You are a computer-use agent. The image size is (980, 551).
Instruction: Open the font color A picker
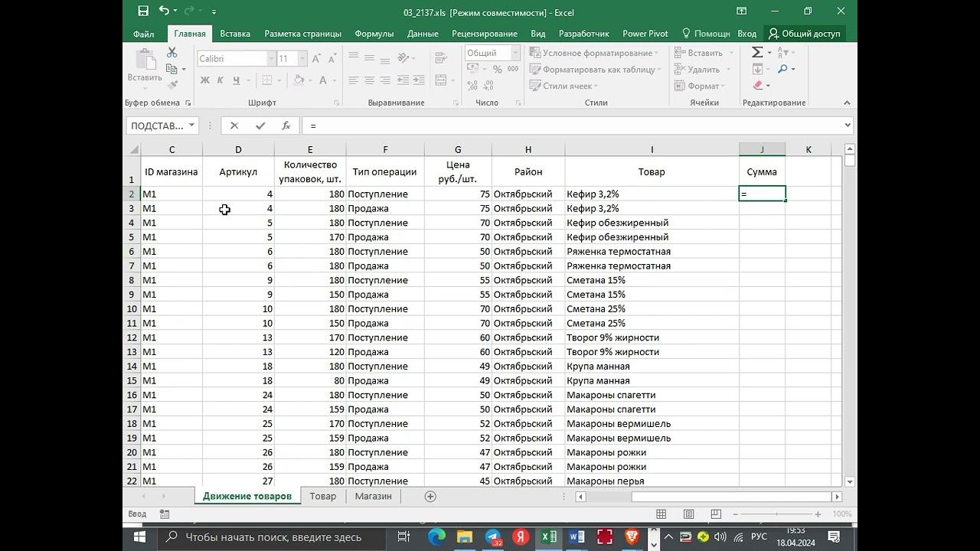[323, 80]
